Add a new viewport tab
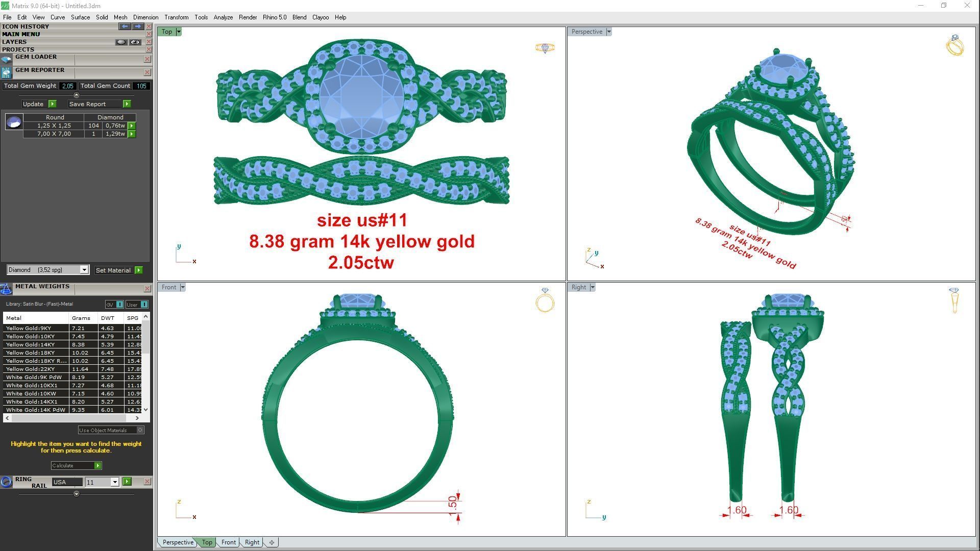 coord(272,542)
